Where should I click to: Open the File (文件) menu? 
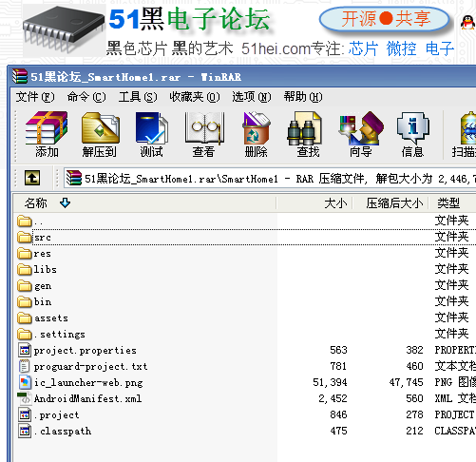coord(35,97)
